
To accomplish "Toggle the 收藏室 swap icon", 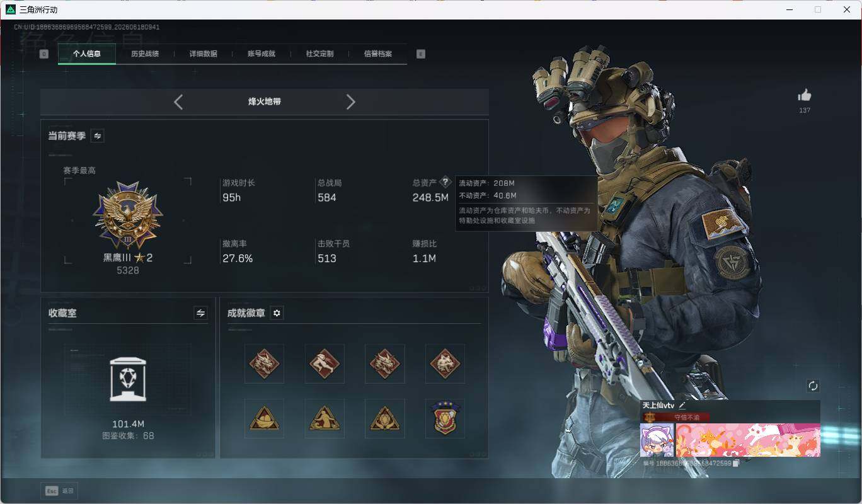I will coord(200,313).
